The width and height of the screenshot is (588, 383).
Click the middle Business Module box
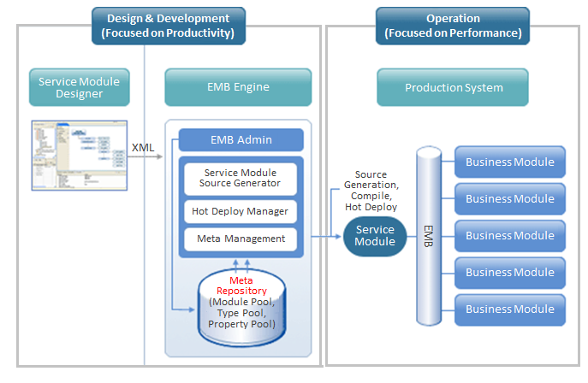[509, 236]
